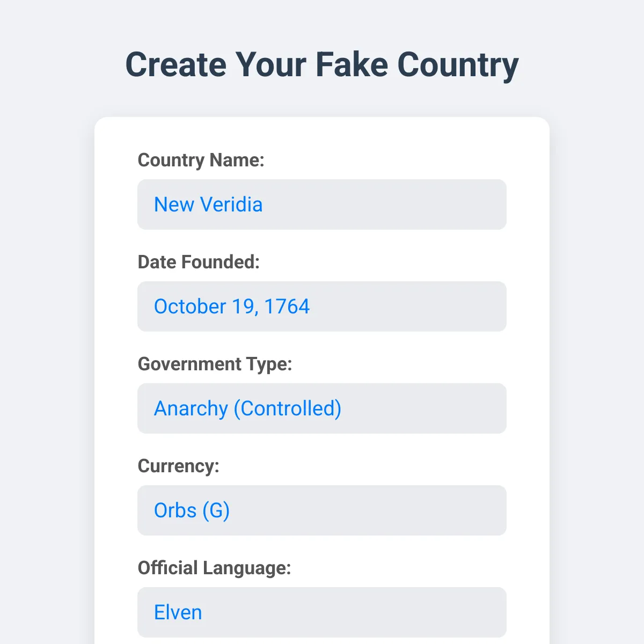Click the word "October" in Date Founded
Screen dimensions: 644x644
(190, 306)
